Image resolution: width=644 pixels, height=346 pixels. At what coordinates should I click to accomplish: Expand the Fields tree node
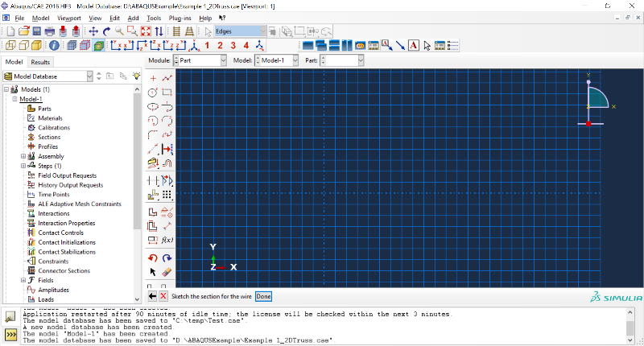pos(23,280)
